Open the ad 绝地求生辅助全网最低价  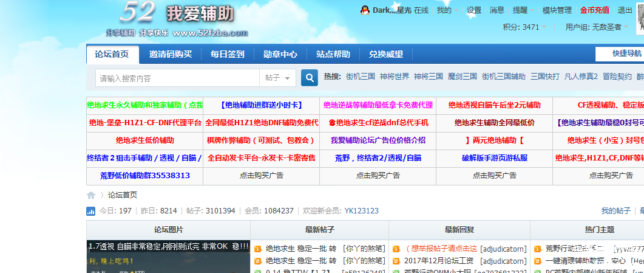[x=495, y=123]
